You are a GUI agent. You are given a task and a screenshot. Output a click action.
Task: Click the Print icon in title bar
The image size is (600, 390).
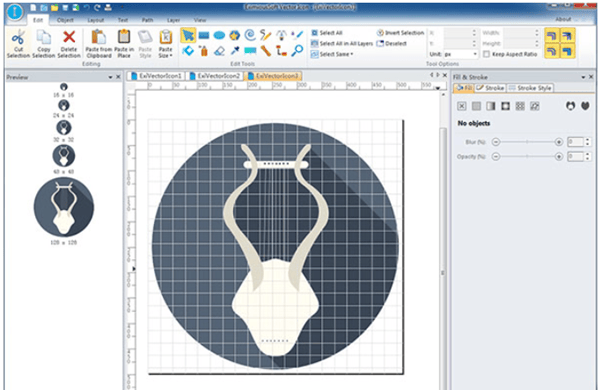108,8
